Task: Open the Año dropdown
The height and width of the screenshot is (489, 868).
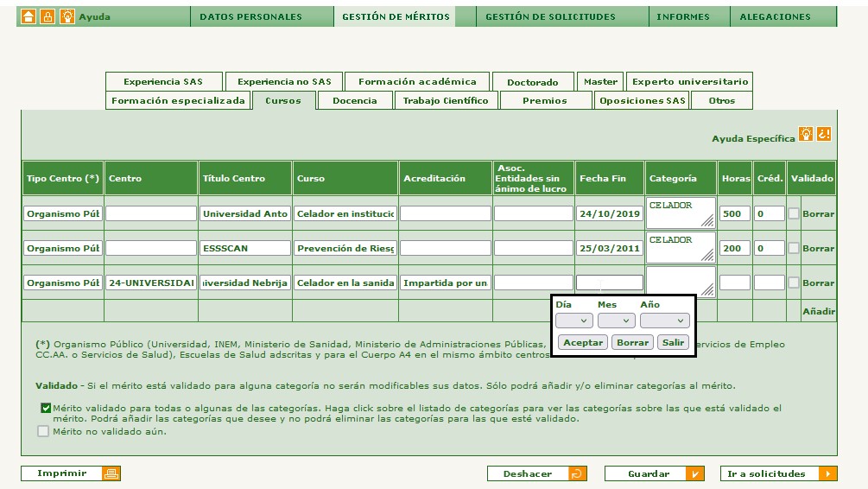Action: pyautogui.click(x=665, y=321)
